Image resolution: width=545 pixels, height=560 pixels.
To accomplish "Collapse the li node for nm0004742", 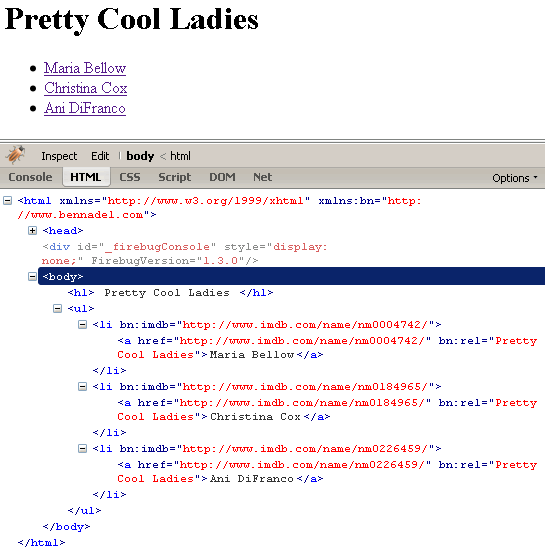I will click(82, 325).
